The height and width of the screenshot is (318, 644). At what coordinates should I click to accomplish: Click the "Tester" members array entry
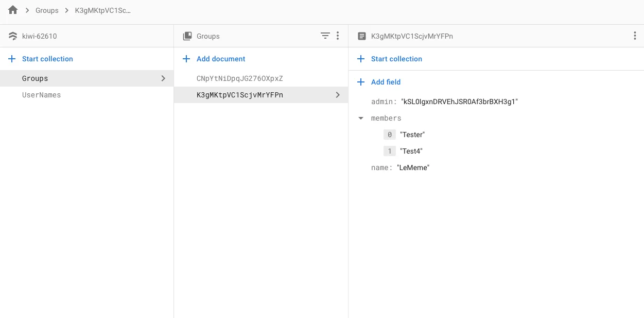coord(412,135)
